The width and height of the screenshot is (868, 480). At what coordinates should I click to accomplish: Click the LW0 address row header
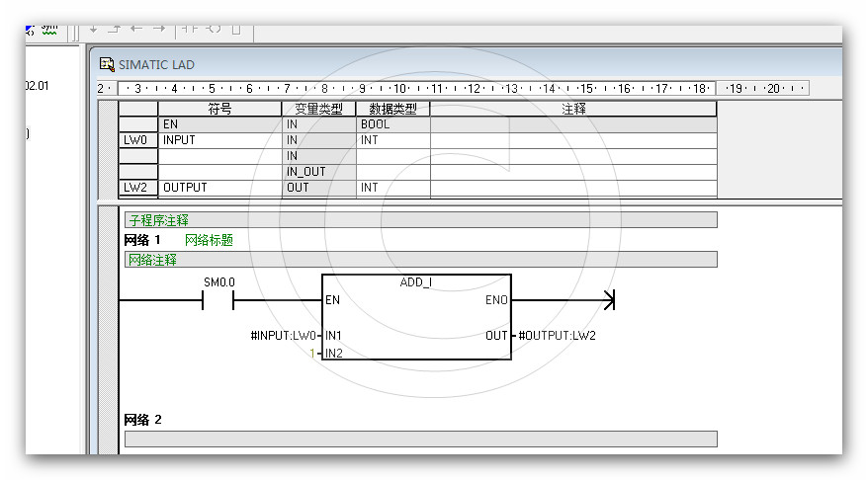137,140
